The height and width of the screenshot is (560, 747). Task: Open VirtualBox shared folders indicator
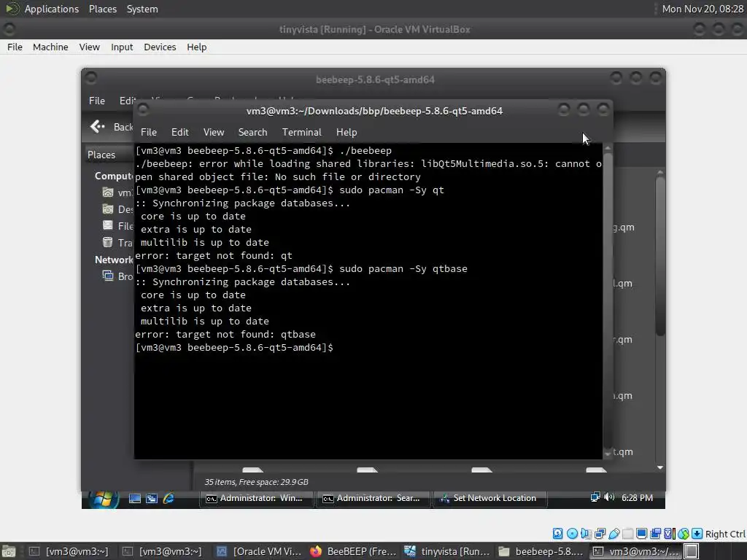tap(628, 534)
